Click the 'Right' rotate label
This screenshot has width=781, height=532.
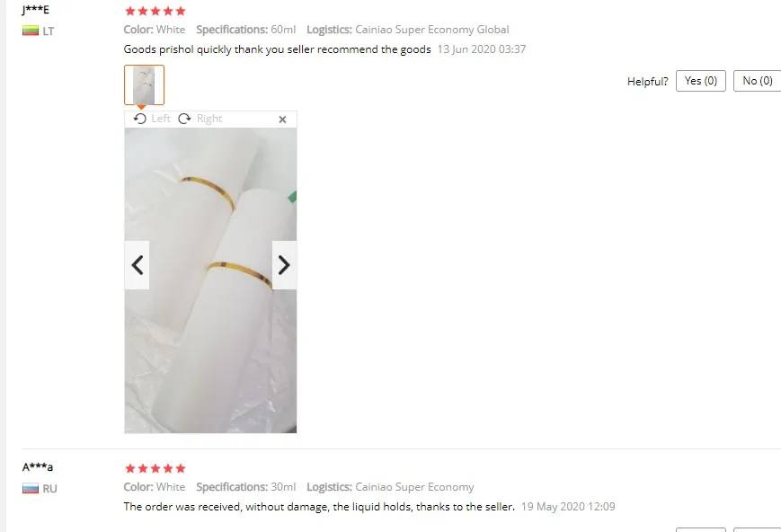point(209,119)
